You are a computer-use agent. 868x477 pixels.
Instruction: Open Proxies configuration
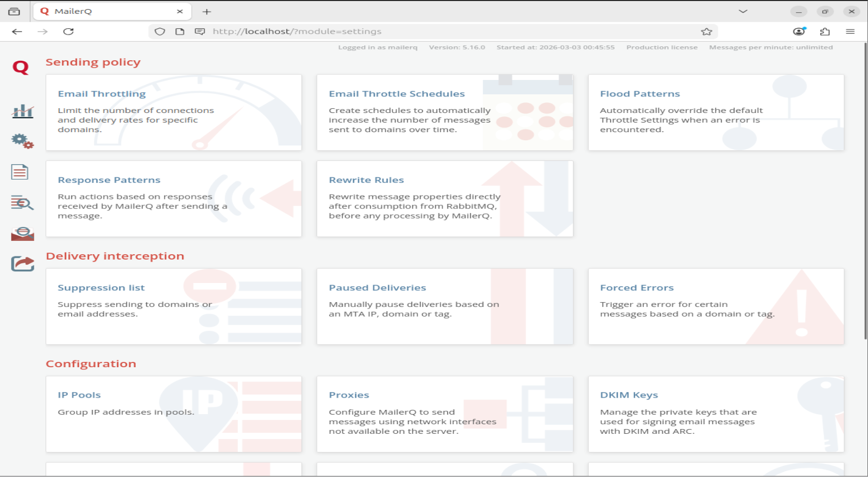click(445, 414)
